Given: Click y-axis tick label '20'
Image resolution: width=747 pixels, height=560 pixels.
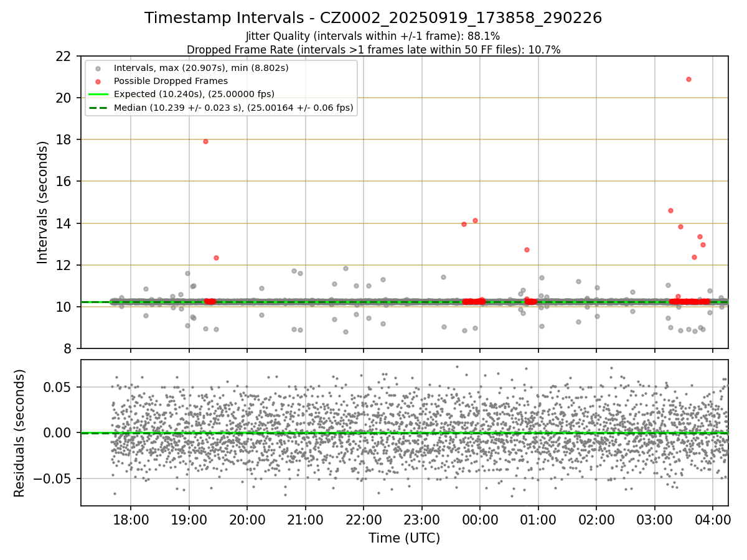Looking at the screenshot, I should (63, 98).
